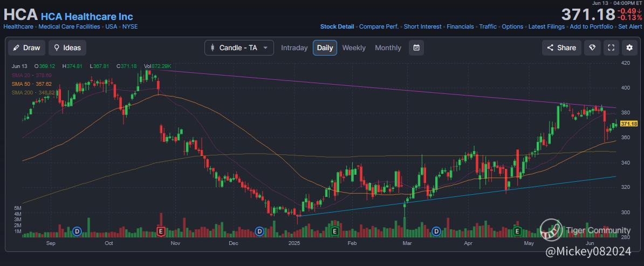644x266 pixels.
Task: Click the SMA 200 indicator label
Action: tap(33, 92)
